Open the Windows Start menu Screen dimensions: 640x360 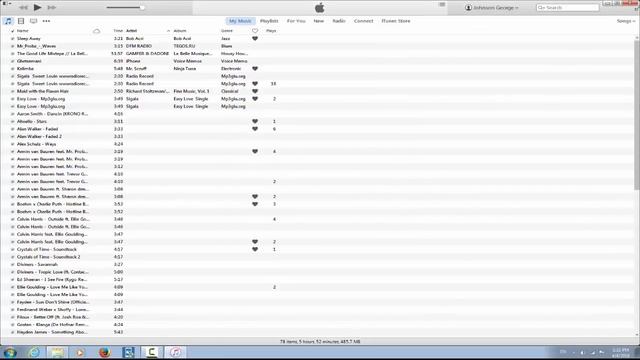click(x=10, y=352)
